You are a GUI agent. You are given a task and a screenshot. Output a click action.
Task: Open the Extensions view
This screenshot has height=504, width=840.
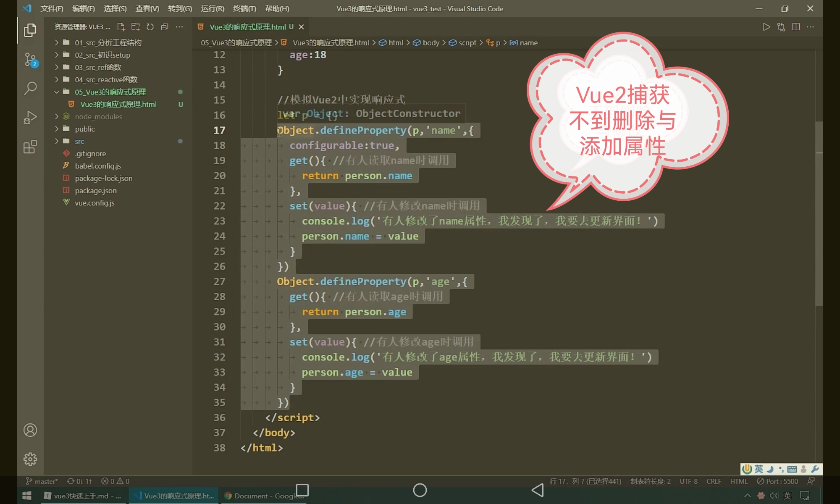point(30,147)
